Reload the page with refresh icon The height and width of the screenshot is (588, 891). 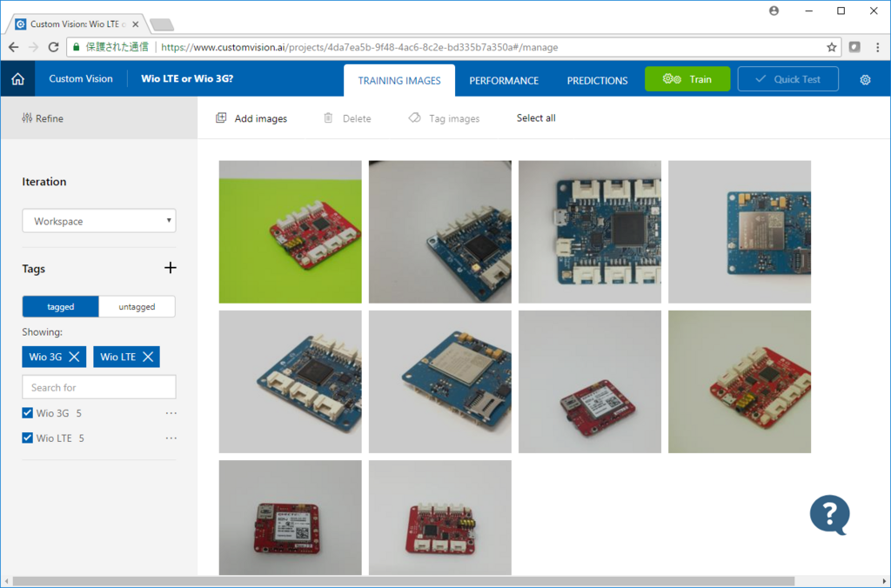coord(53,47)
